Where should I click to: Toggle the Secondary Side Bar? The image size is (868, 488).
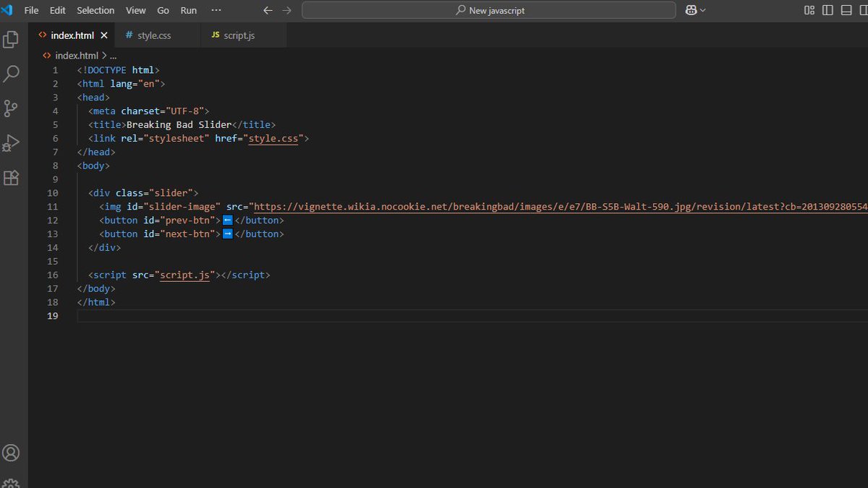click(863, 10)
